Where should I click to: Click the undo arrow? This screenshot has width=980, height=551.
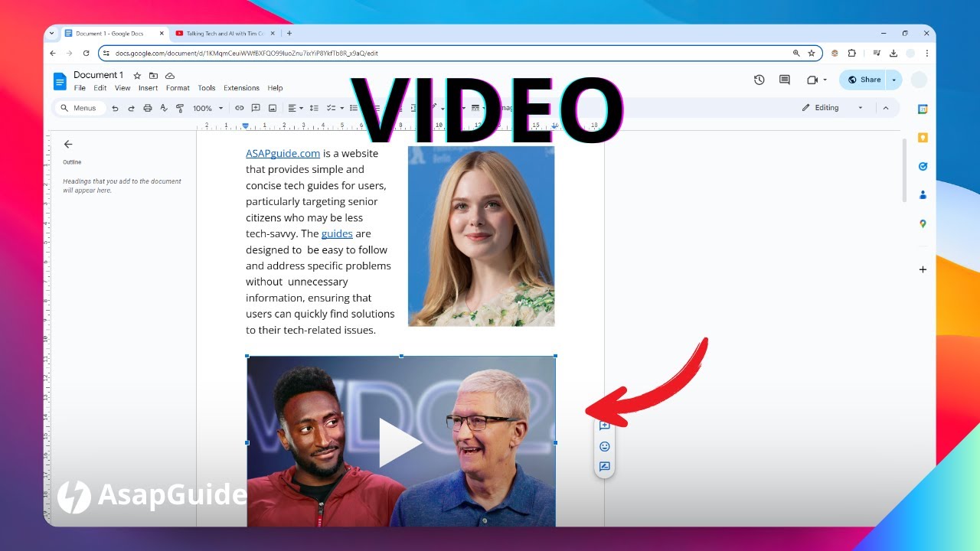115,108
